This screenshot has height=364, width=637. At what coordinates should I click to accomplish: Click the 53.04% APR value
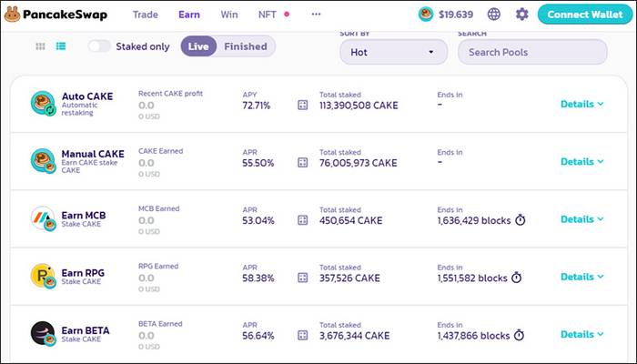pyautogui.click(x=258, y=221)
